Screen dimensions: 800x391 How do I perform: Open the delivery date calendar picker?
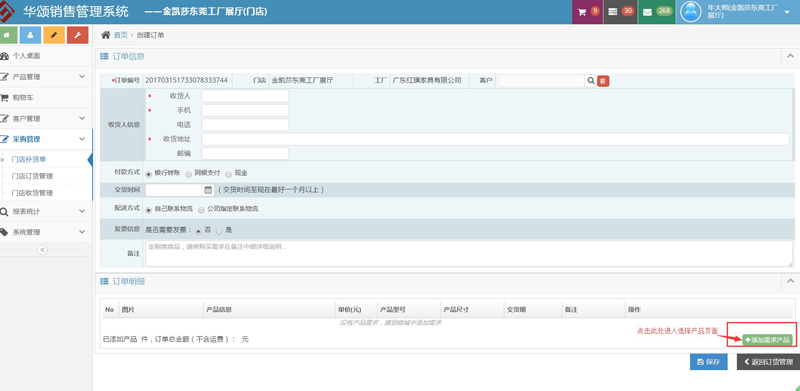[208, 190]
